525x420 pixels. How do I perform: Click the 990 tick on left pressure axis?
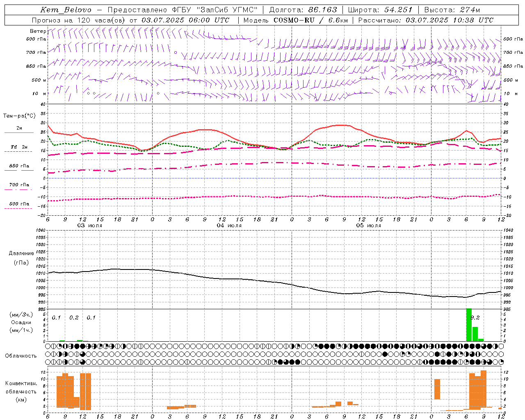coord(41,303)
